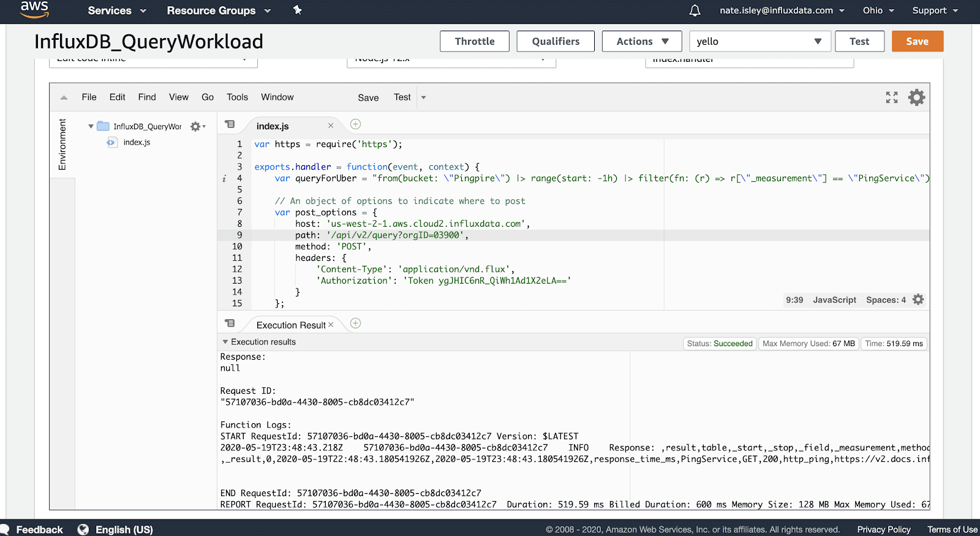This screenshot has width=980, height=536.
Task: Click the Request ID value in results
Action: click(317, 402)
